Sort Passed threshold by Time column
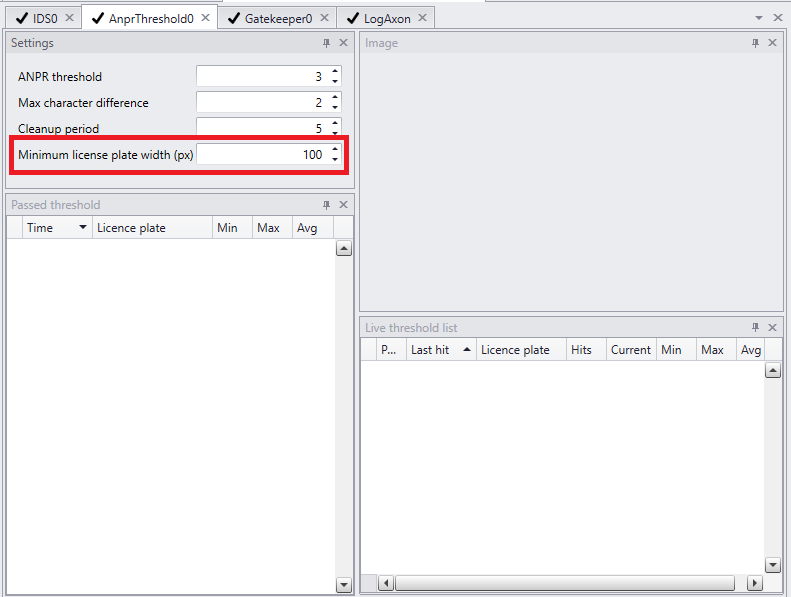The image size is (791, 597). tap(57, 228)
